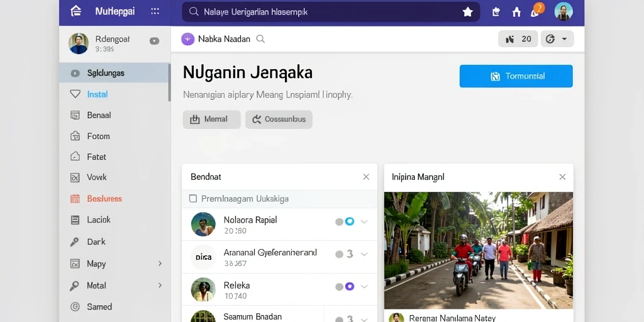The width and height of the screenshot is (644, 322).
Task: Click the star icon in search bar
Action: tap(467, 12)
